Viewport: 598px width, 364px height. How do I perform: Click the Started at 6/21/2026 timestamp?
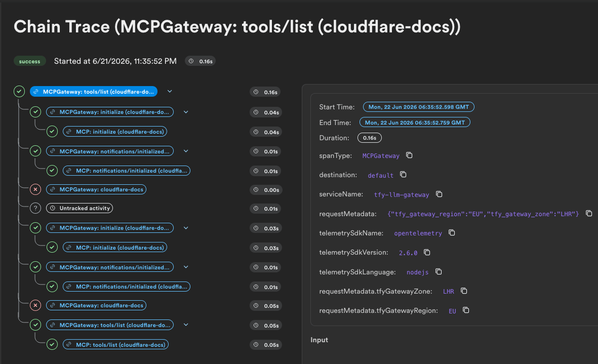(x=115, y=61)
